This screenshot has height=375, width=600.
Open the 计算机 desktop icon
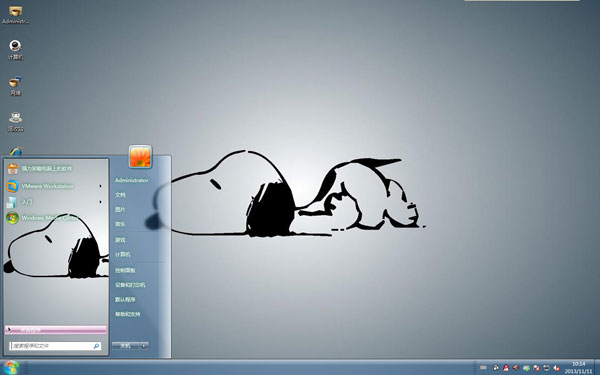tap(15, 50)
